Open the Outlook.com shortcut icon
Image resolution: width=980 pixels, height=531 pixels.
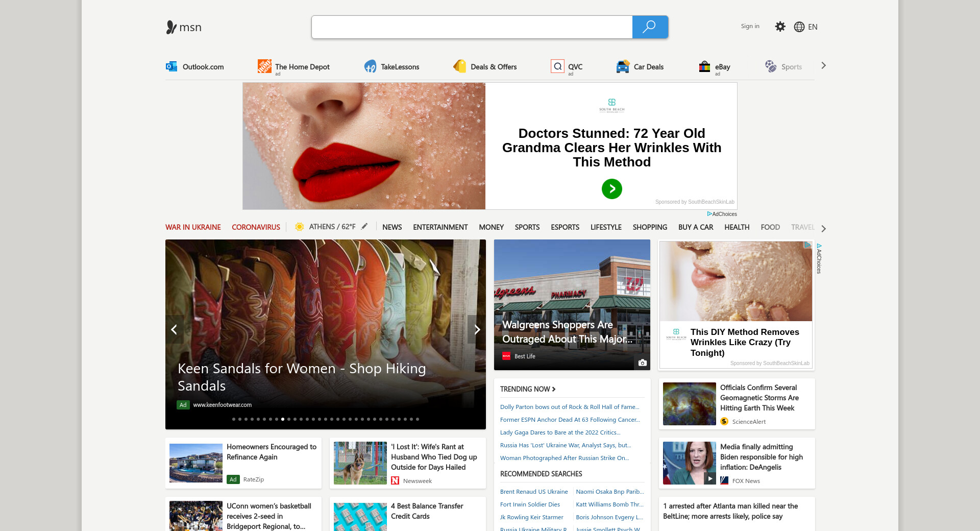pos(171,66)
